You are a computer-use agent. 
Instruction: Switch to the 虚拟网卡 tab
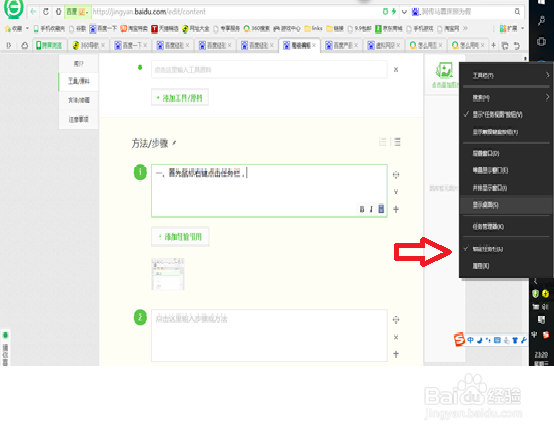click(x=383, y=45)
